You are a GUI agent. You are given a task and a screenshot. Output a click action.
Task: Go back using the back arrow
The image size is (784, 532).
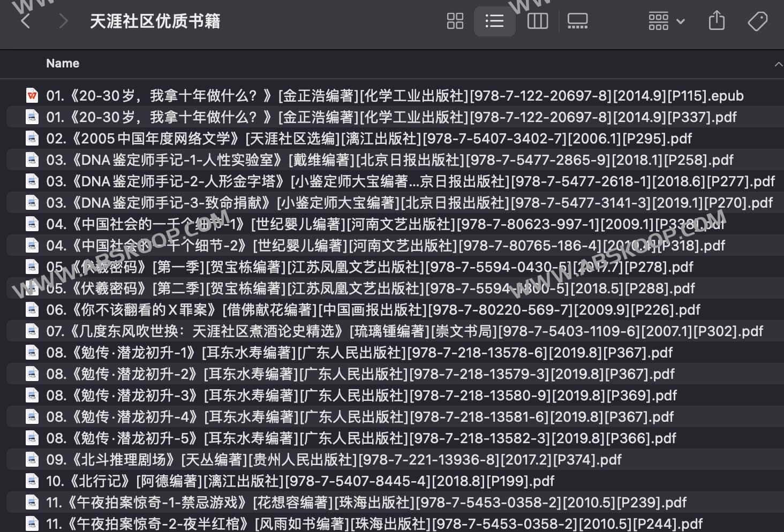point(26,20)
